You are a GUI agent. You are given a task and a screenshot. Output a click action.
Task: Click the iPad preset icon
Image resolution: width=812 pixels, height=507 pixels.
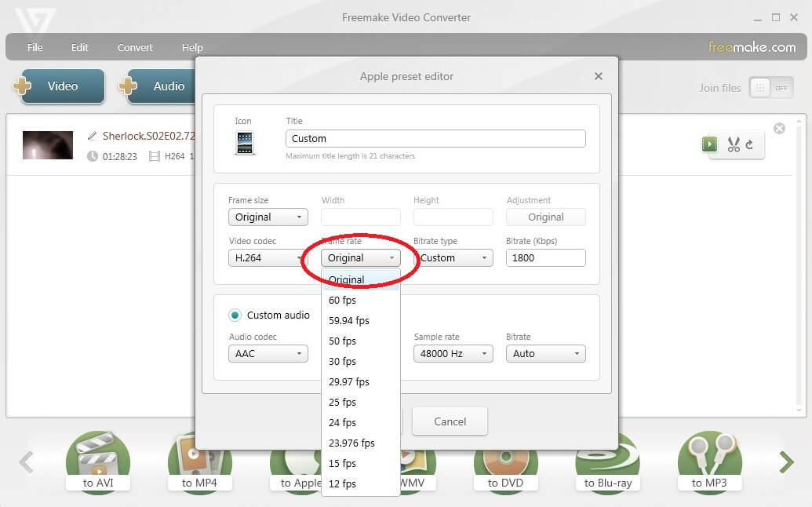click(245, 143)
